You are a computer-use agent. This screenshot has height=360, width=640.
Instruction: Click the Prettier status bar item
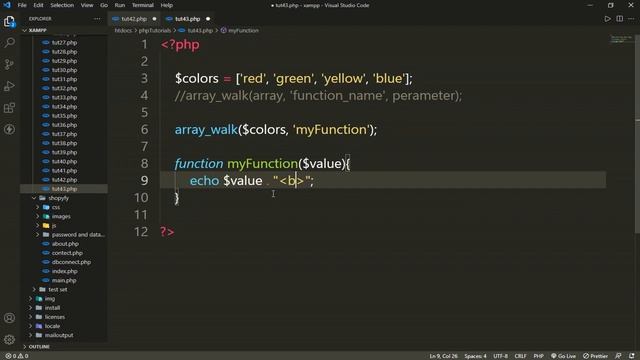[x=595, y=356]
